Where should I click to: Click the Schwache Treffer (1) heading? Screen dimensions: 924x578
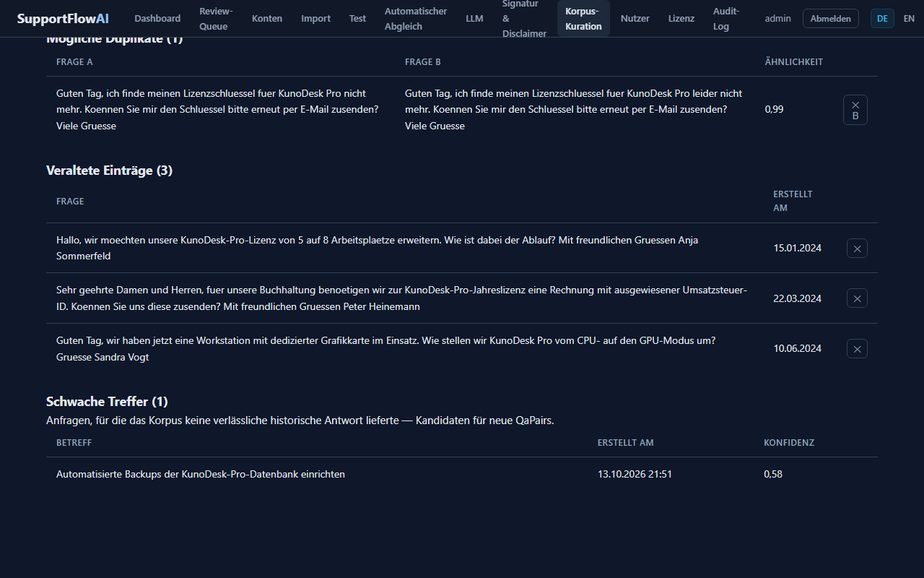coord(107,402)
